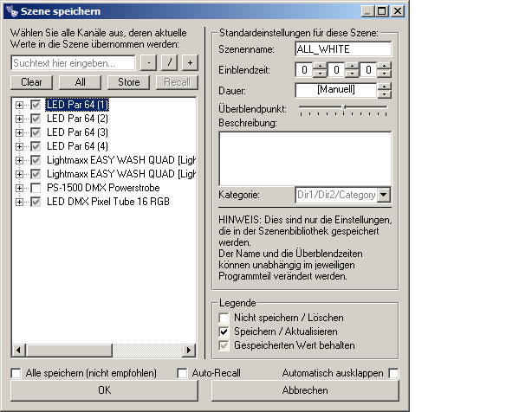
Task: Click the plus button beside search field
Action: tap(190, 63)
